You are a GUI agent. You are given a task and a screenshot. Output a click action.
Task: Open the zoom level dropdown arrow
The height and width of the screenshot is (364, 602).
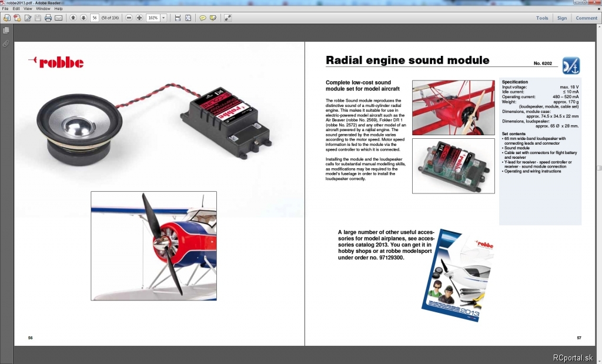coord(163,18)
